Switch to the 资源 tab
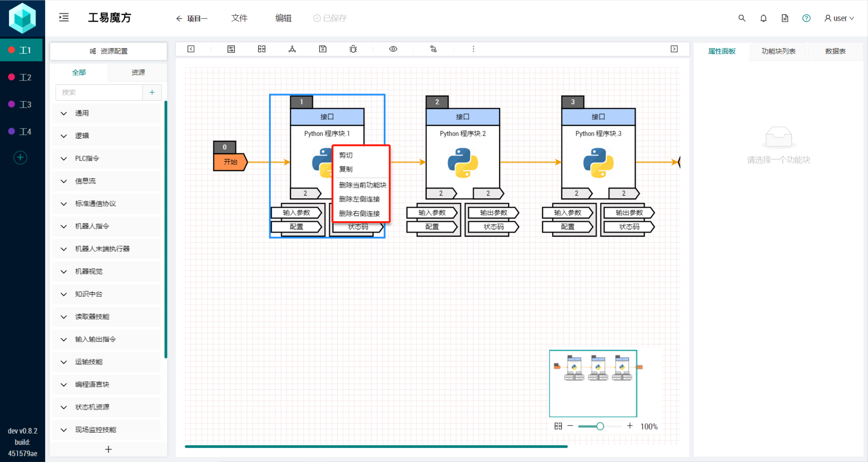 click(138, 72)
